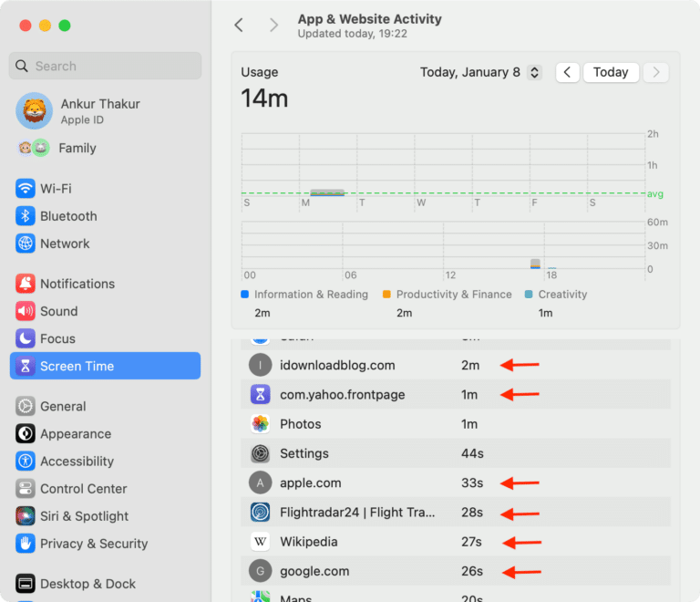Viewport: 700px width, 602px height.
Task: Click the Today button
Action: (x=611, y=72)
